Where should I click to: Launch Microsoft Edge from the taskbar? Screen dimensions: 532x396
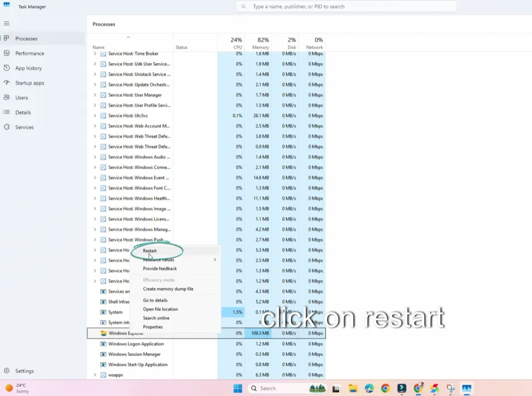click(369, 388)
